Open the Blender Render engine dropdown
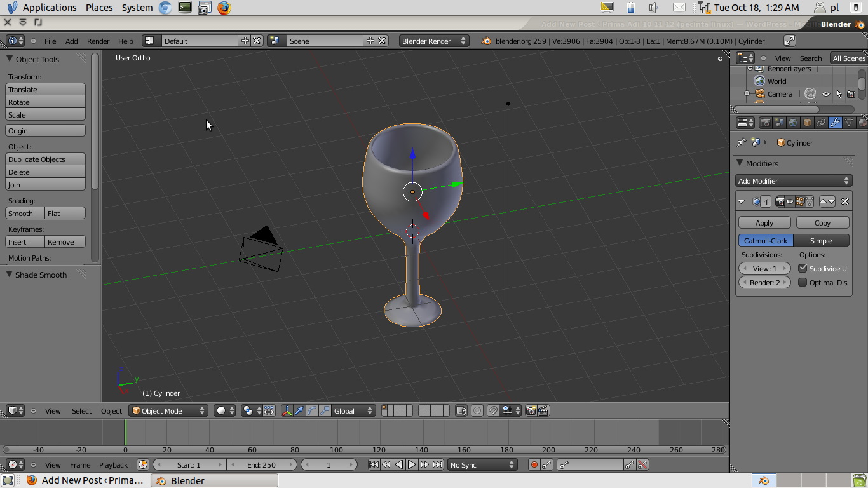The width and height of the screenshot is (868, 488). pos(434,41)
